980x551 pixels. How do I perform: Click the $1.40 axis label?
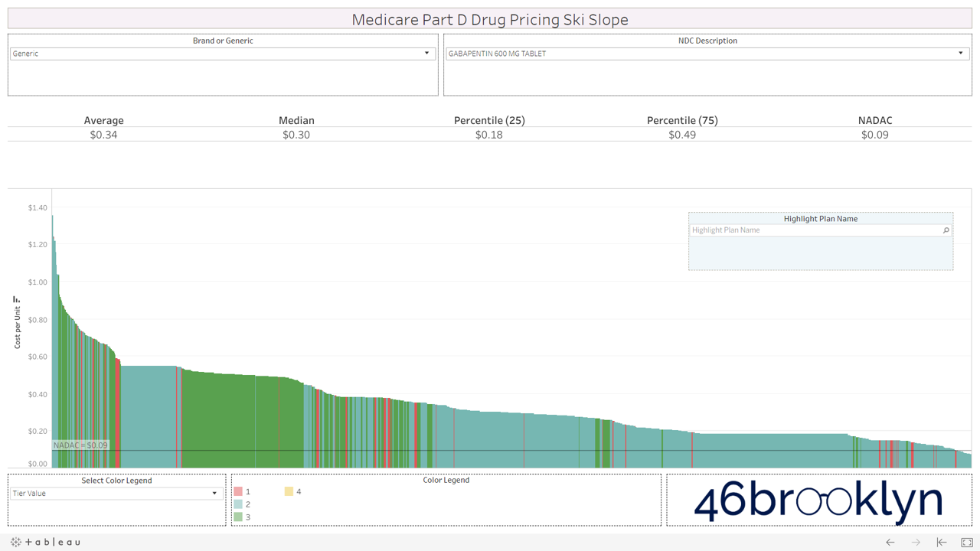coord(38,207)
